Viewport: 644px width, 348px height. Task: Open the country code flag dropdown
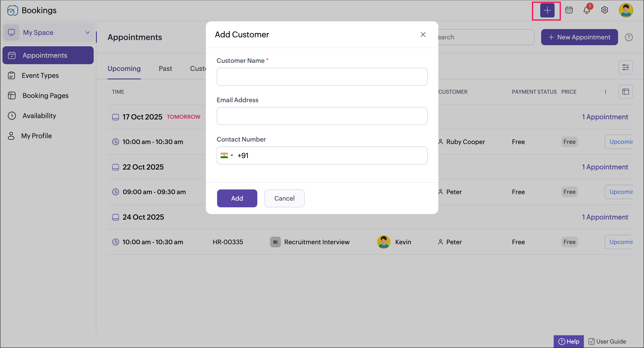click(x=227, y=155)
